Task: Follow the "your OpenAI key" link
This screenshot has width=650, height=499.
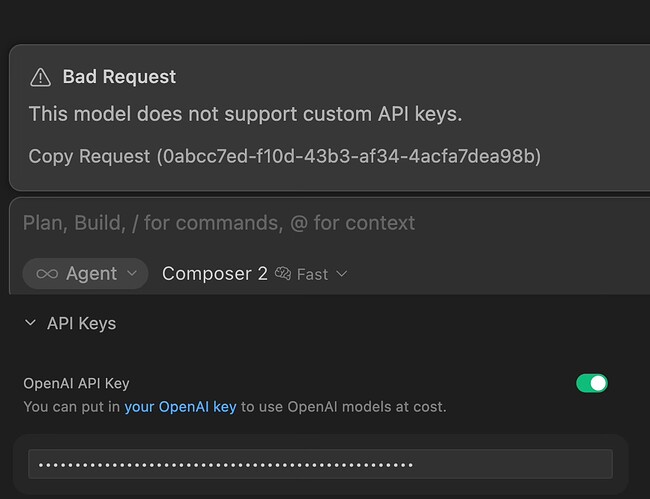Action: (180, 407)
